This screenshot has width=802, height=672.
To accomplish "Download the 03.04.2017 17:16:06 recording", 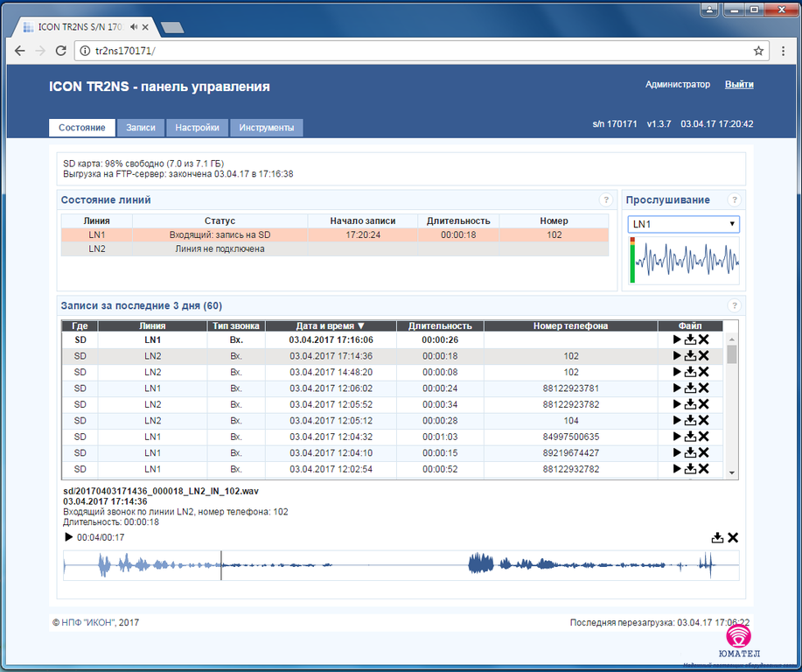I will coord(690,339).
